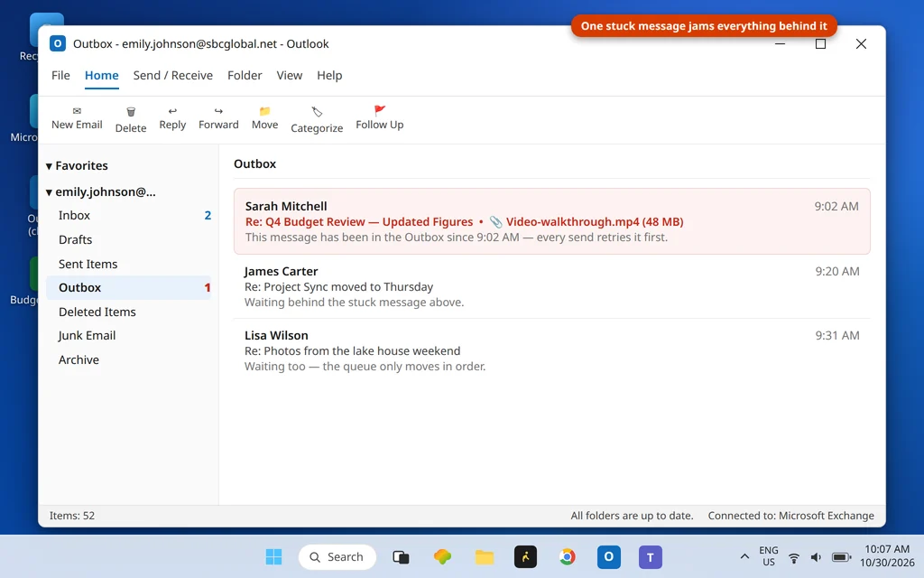Click the Follow Up flag icon
The height and width of the screenshot is (578, 924).
pos(380,110)
